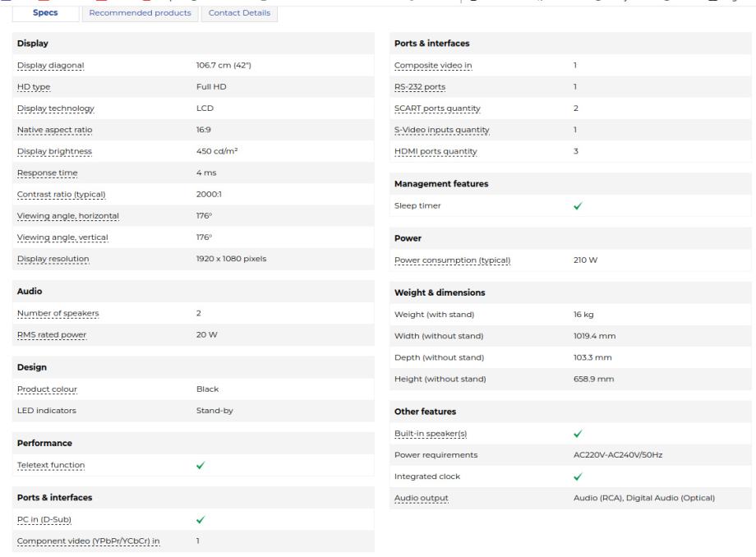756x557 pixels.
Task: Click the Integrated clock green checkmark
Action: 578,476
